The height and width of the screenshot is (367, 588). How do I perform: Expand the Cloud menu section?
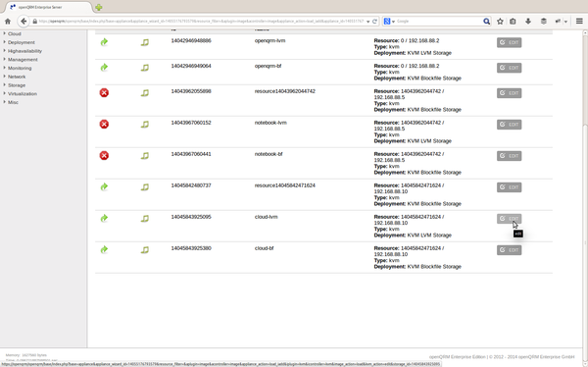(15, 33)
